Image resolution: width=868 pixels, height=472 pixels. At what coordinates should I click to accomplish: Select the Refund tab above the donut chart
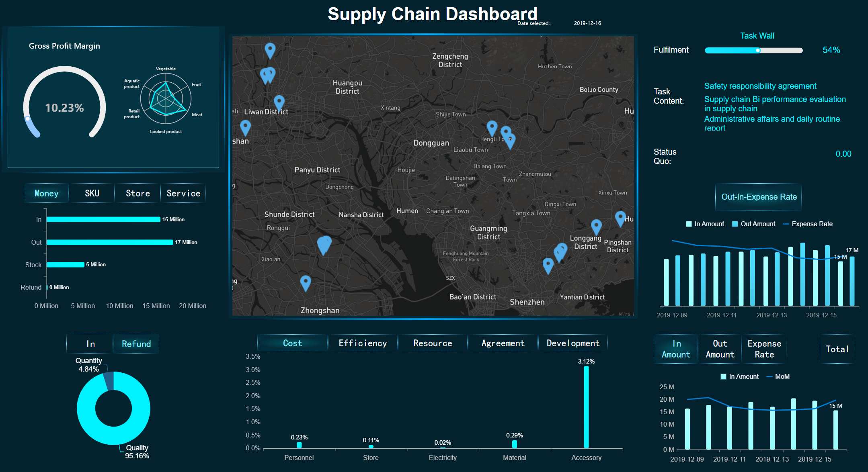click(x=136, y=344)
